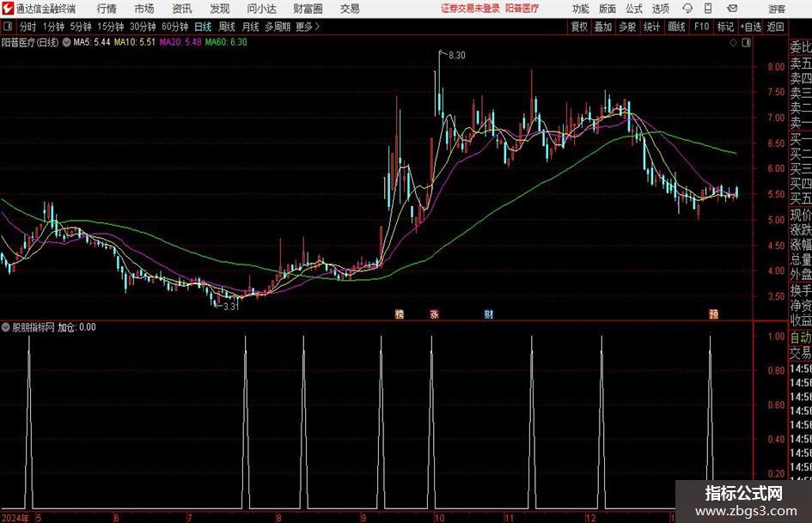Open the 行情 menu
812x523 pixels.
coord(107,9)
